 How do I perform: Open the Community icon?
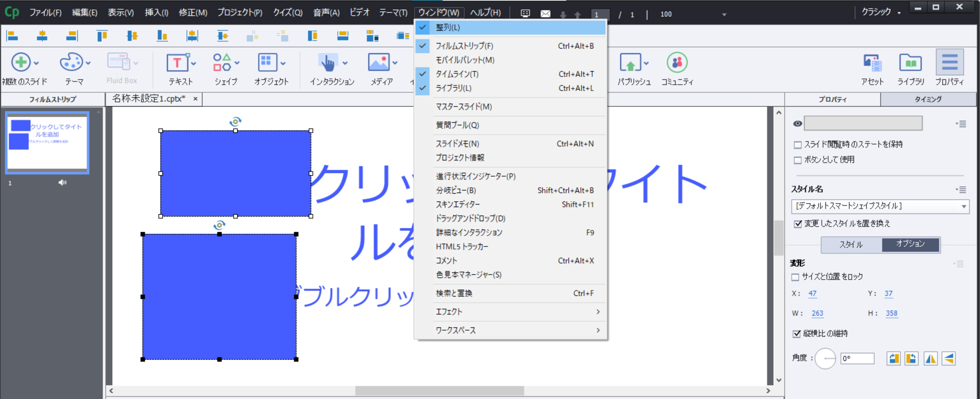(677, 63)
